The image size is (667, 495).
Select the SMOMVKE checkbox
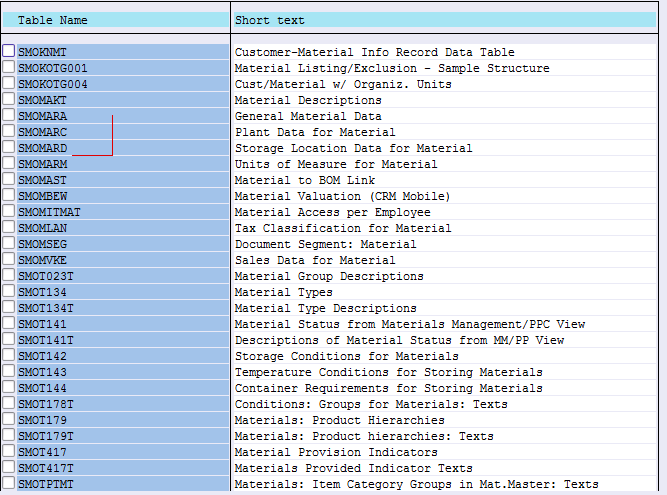9,259
